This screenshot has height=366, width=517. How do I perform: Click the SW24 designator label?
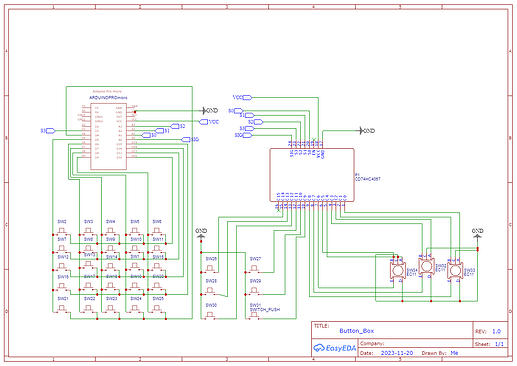(136, 299)
